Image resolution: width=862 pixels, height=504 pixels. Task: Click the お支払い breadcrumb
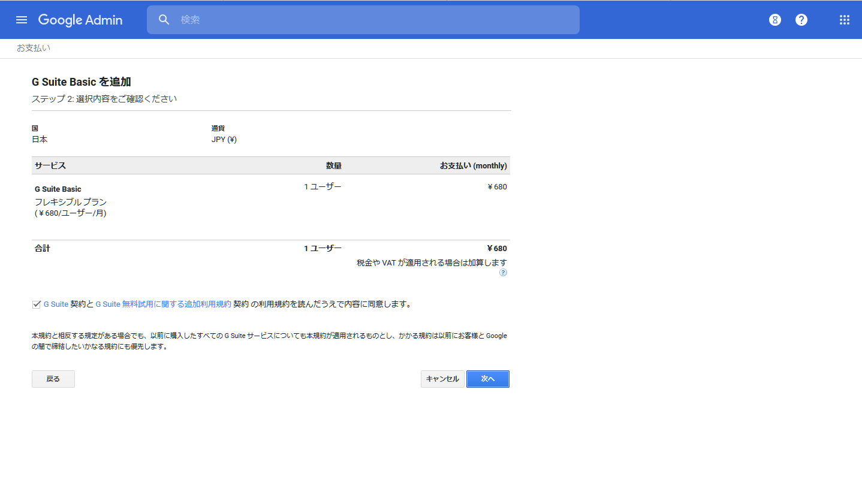click(34, 48)
